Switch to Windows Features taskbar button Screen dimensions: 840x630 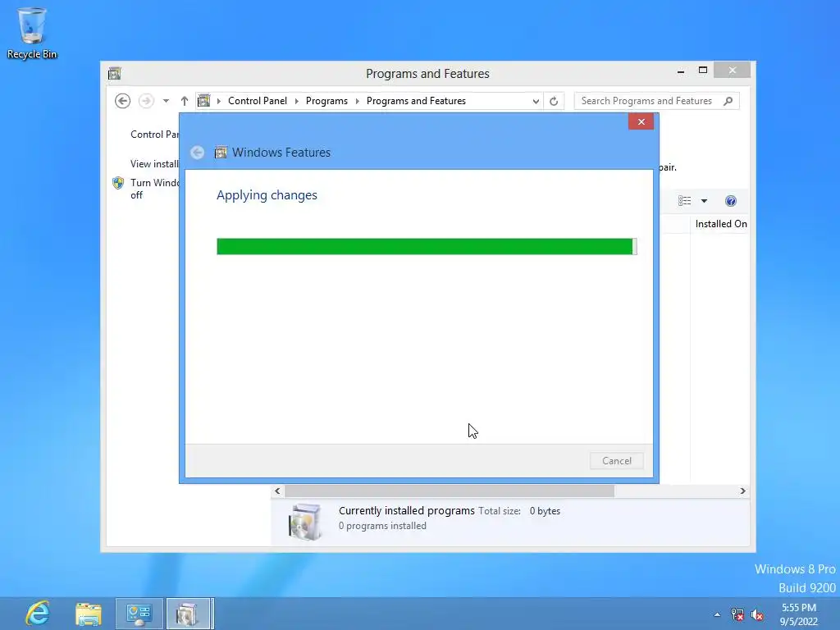pos(189,614)
